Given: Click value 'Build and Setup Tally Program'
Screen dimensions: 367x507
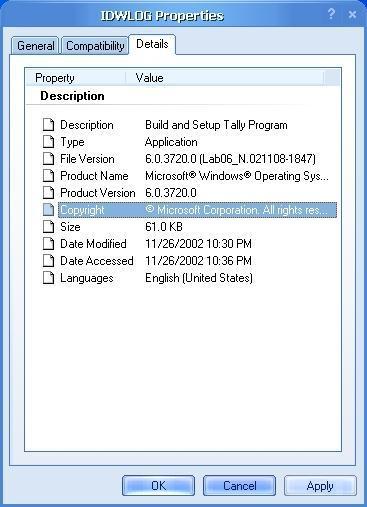Looking at the screenshot, I should [216, 125].
